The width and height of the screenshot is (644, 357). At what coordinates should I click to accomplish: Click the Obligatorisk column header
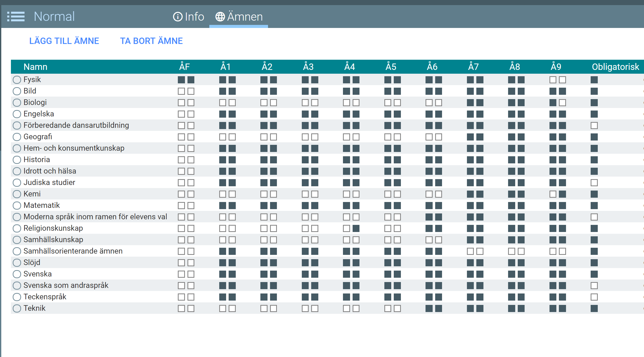coord(615,67)
